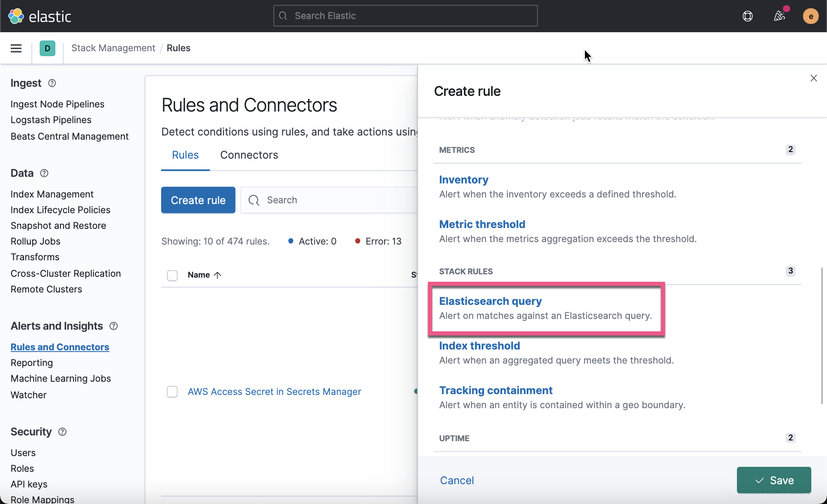
Task: Select the Index threshold rule type
Action: pyautogui.click(x=479, y=346)
